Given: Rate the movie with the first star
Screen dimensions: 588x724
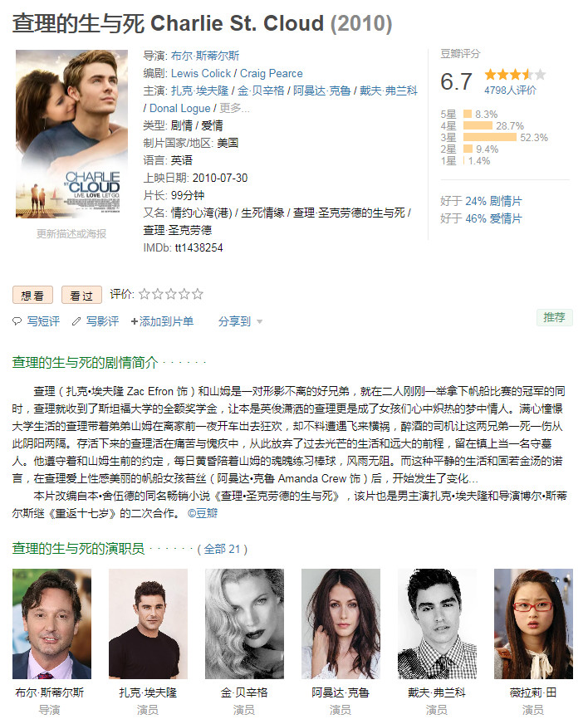Looking at the screenshot, I should pos(145,294).
